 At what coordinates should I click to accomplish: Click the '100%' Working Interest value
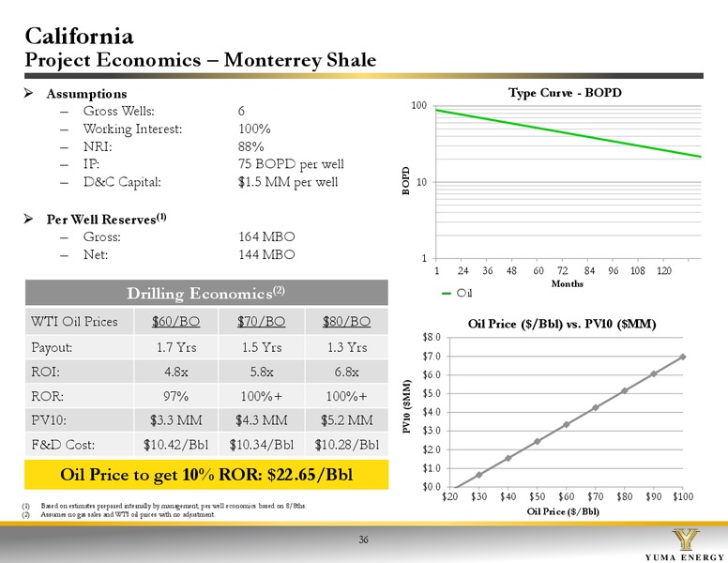pyautogui.click(x=254, y=129)
